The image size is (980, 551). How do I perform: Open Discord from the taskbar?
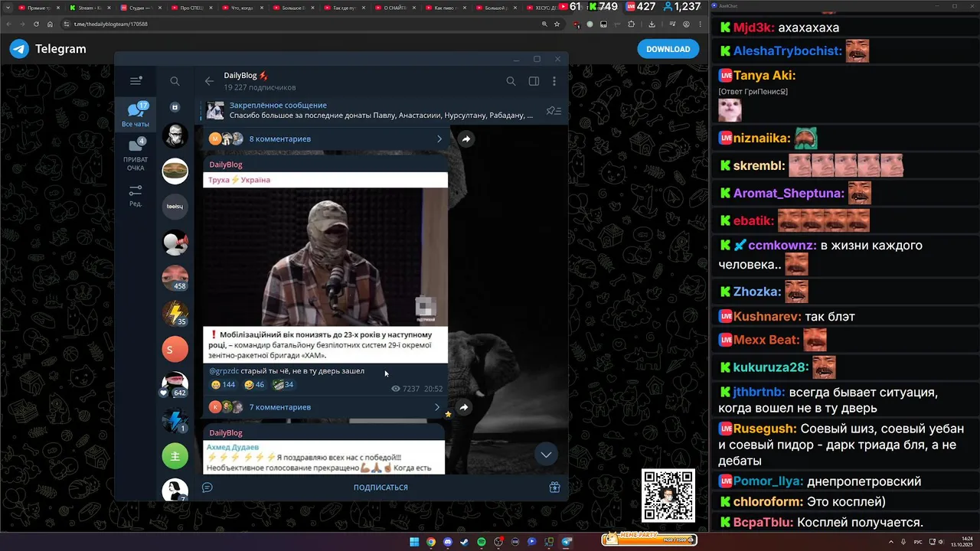(x=448, y=542)
